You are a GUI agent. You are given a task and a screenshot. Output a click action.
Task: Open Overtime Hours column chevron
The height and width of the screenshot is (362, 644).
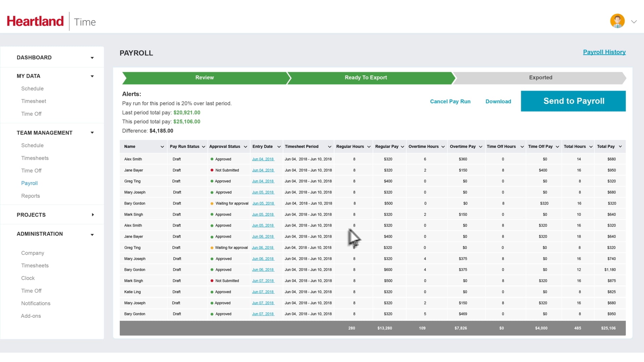click(x=443, y=147)
